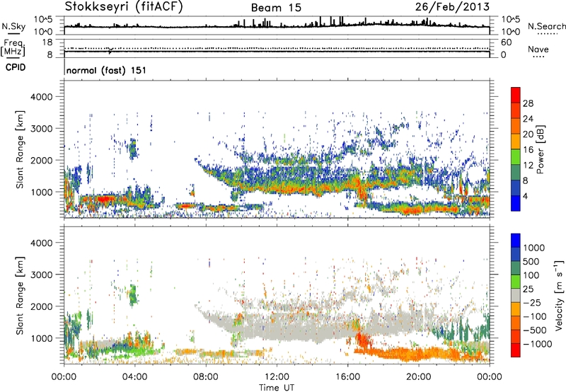Screen dimensions: 566x392
Task: Click the 'CPID' row label
Action: 16,67
